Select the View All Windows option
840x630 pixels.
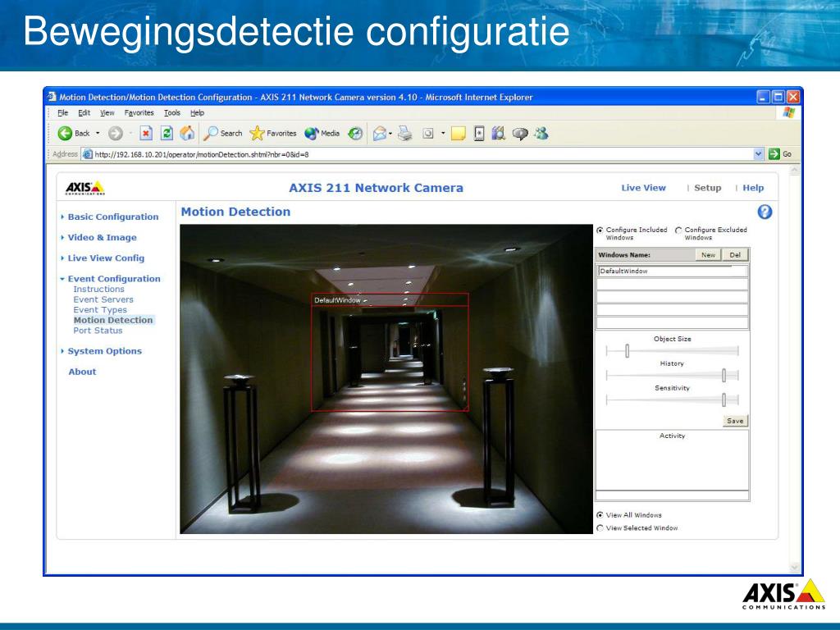(x=600, y=515)
